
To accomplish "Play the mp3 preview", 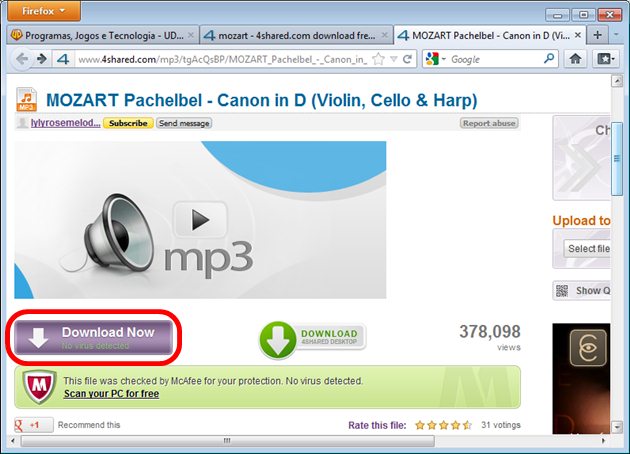I will click(200, 220).
